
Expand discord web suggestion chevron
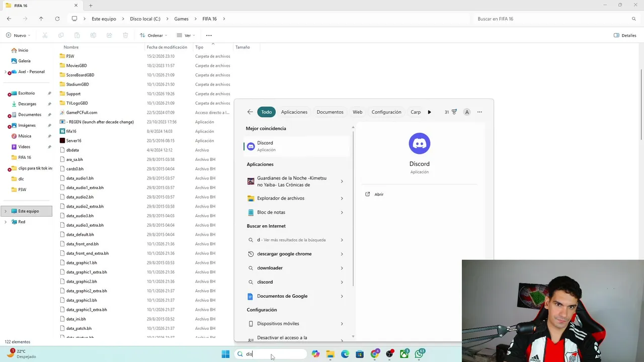[342, 282]
